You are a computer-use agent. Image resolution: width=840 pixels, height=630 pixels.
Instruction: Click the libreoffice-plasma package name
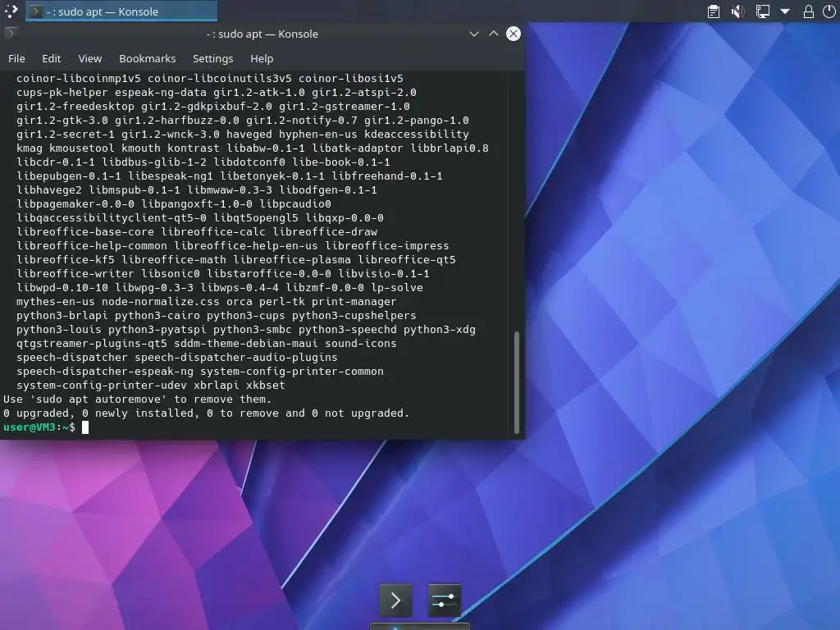pos(292,260)
